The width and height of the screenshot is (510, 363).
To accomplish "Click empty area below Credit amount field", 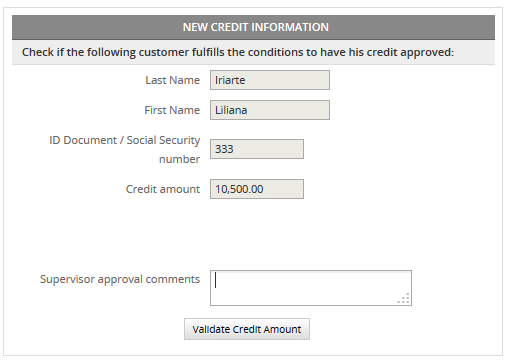I will point(257,233).
